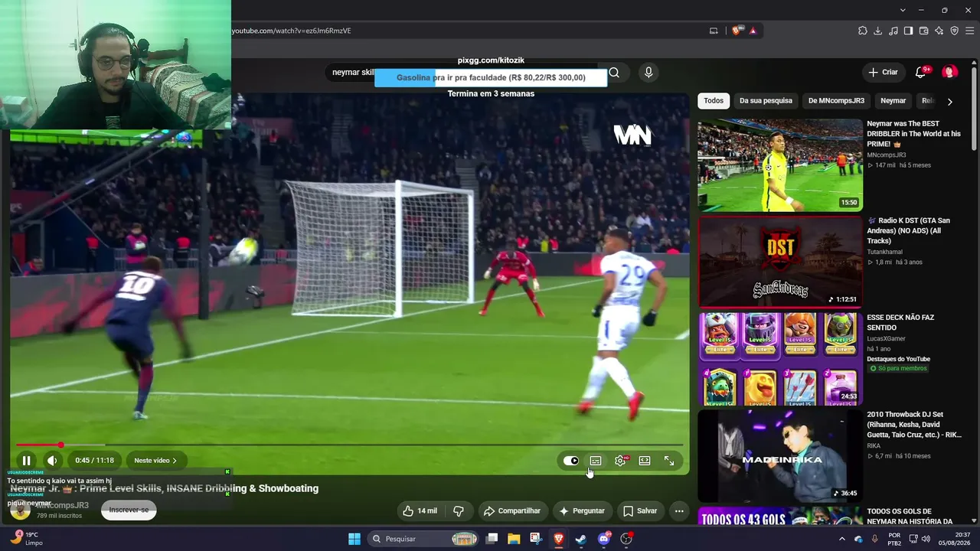Open Steam from the taskbar

pyautogui.click(x=581, y=539)
